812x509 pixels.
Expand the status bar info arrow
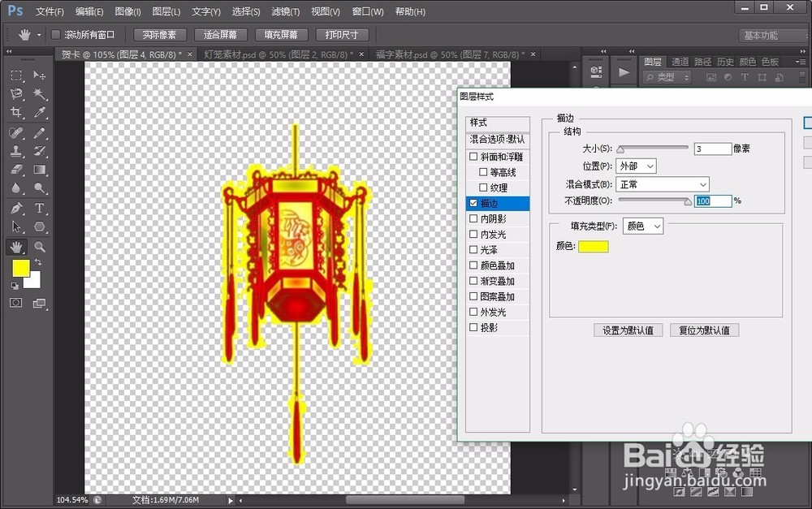tap(231, 500)
